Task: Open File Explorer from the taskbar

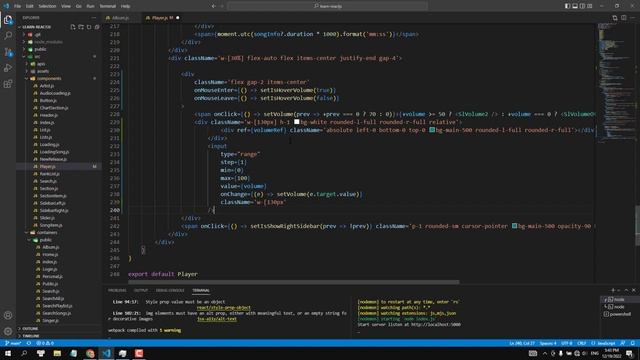Action: pos(57,353)
